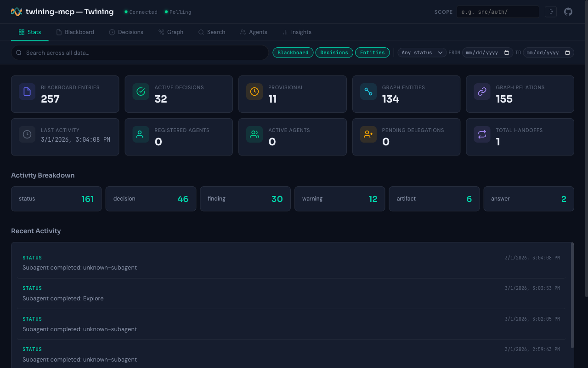Click the Twining logo icon

click(16, 11)
